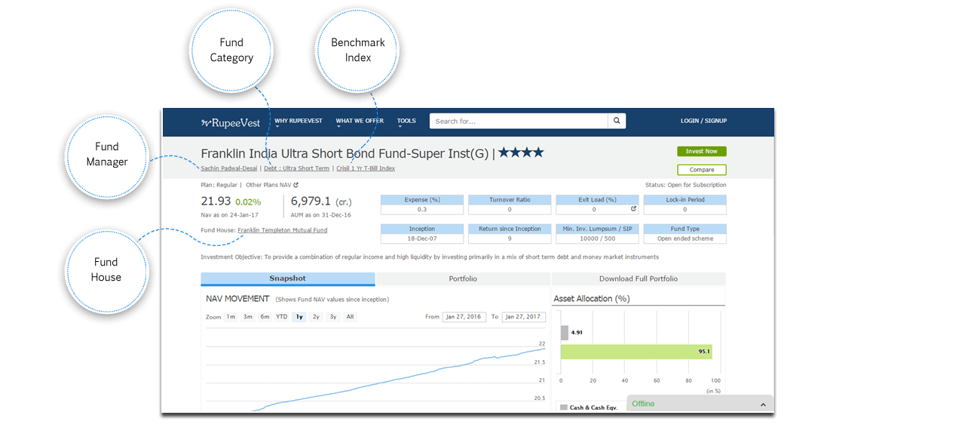Click the NAV MOVEMENT heading
The width and height of the screenshot is (980, 446).
pyautogui.click(x=237, y=299)
